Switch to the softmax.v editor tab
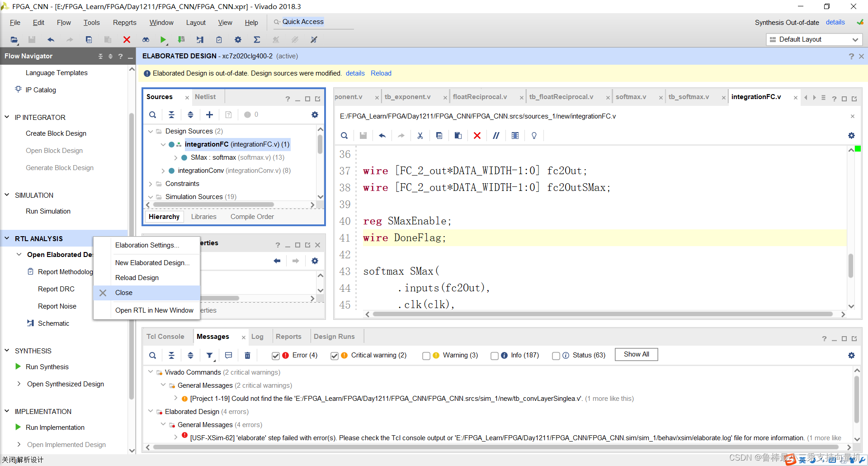The image size is (868, 466). click(631, 97)
